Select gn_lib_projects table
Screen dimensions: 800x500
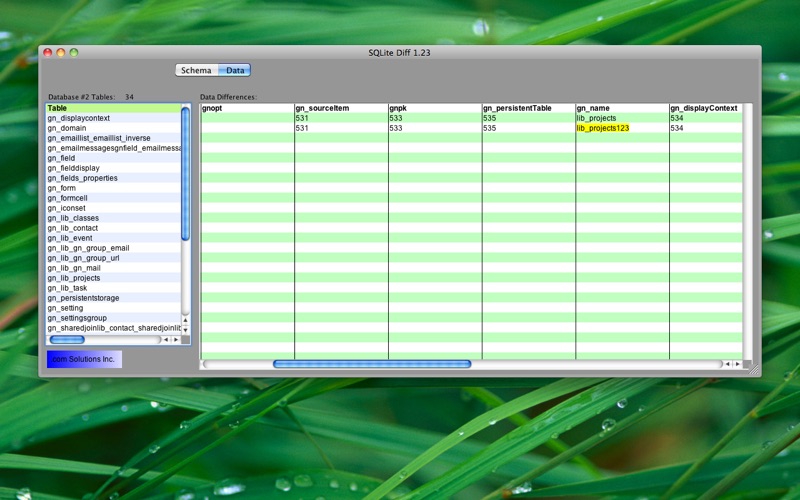point(114,278)
